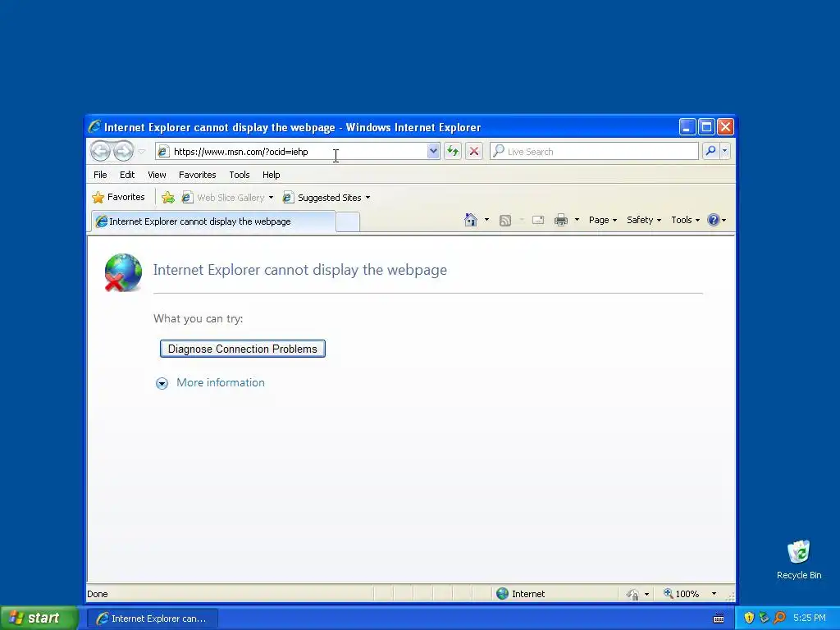Open the Help menu
Screen dimensions: 840x630
pos(271,175)
